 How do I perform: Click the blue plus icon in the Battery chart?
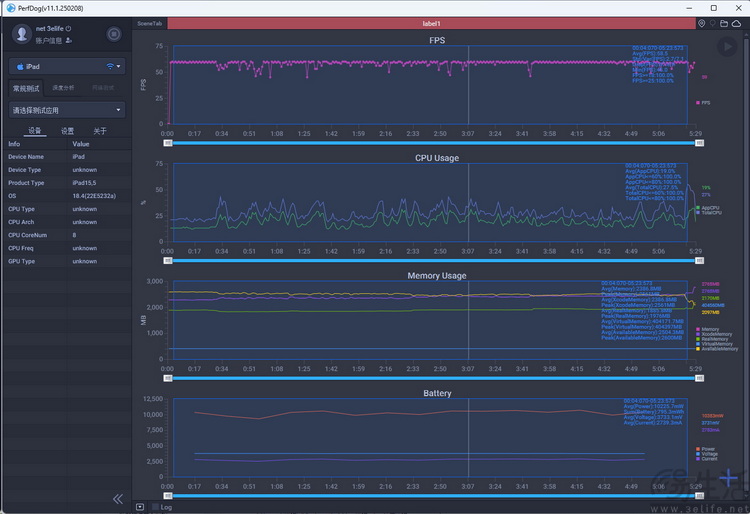click(728, 477)
